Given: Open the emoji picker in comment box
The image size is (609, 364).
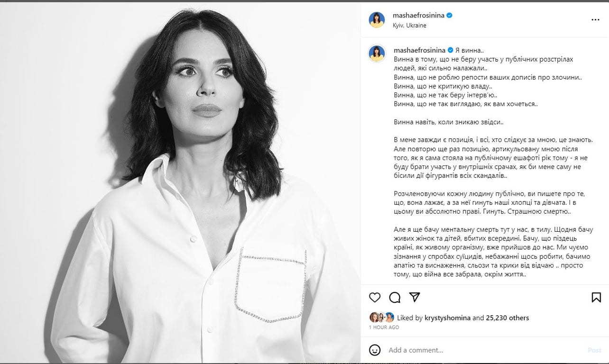Looking at the screenshot, I should 375,350.
